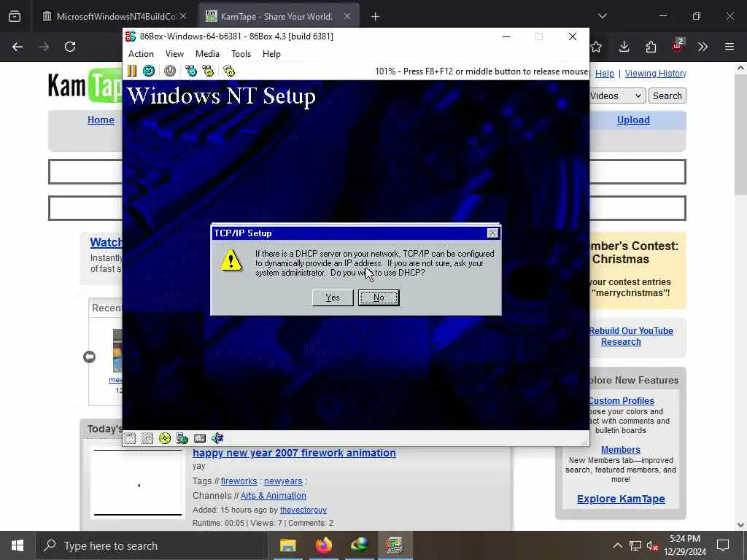
Task: Open the firework video thumbnail
Action: (x=138, y=483)
